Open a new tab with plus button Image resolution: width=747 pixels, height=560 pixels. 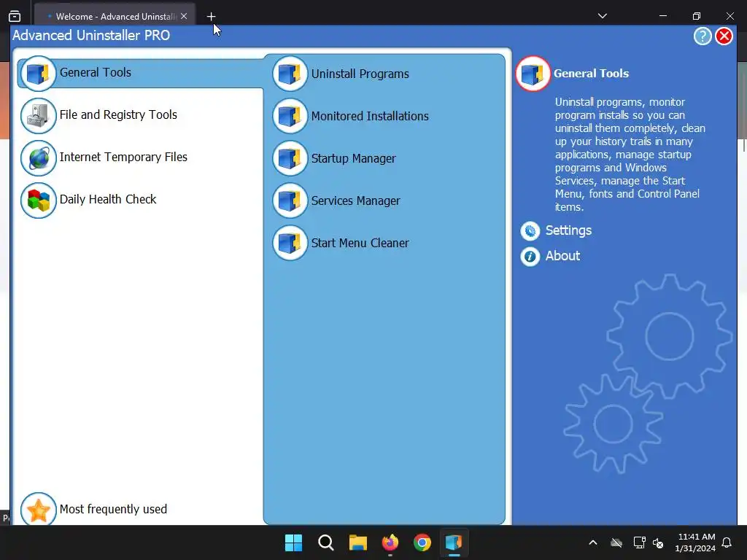click(211, 17)
